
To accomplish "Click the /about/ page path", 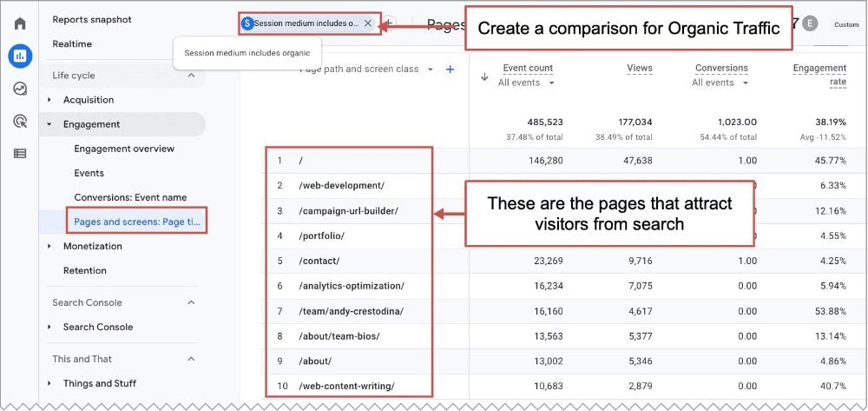I will coord(315,361).
